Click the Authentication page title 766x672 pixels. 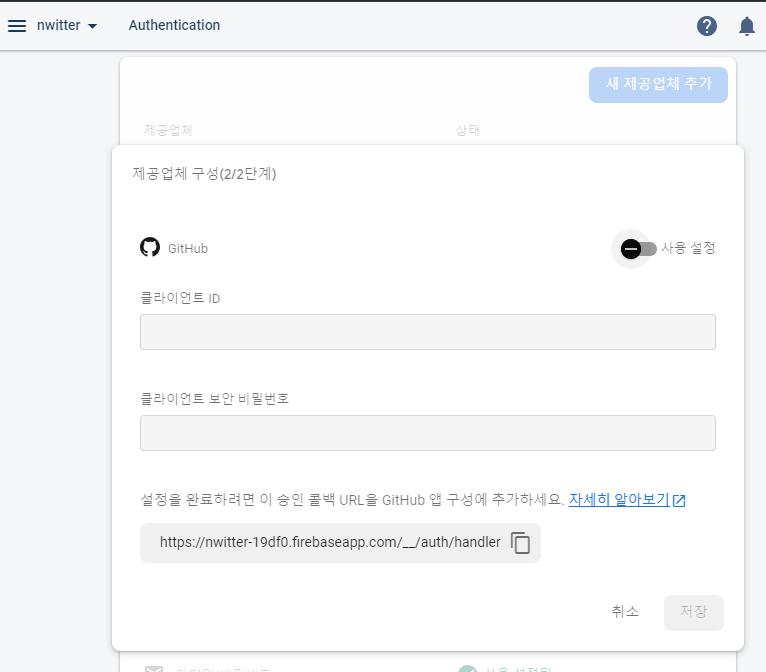point(174,25)
